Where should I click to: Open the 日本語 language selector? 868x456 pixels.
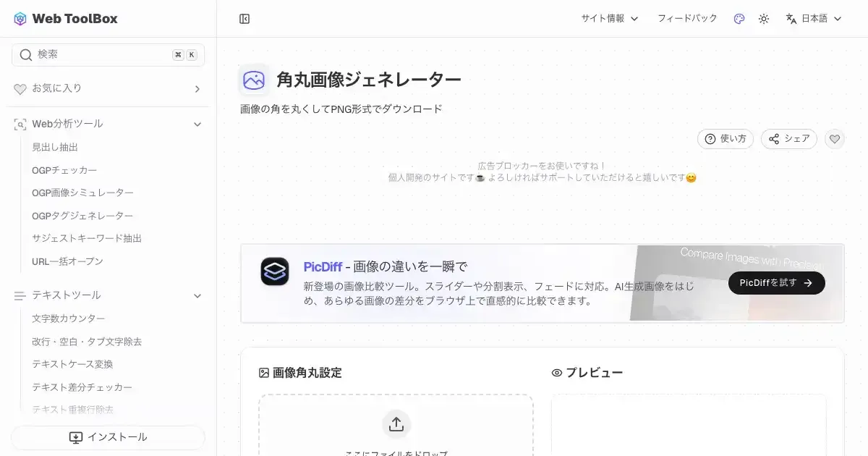coord(814,19)
